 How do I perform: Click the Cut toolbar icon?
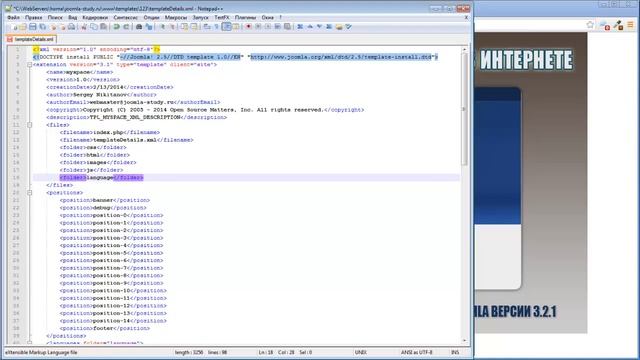[84, 27]
